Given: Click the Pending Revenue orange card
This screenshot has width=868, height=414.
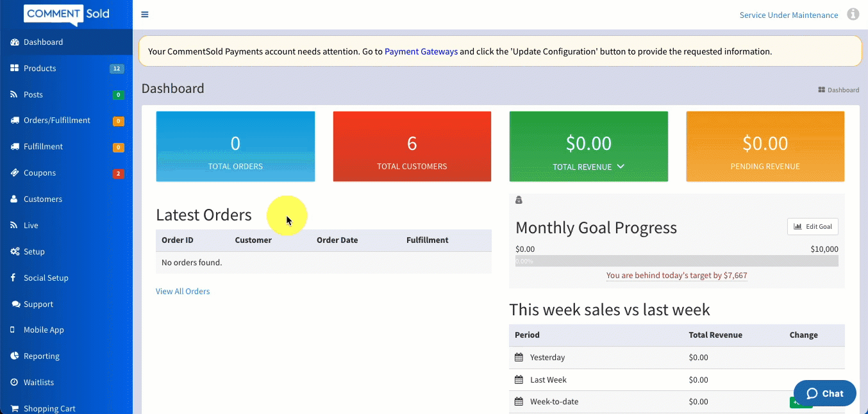Looking at the screenshot, I should [765, 147].
